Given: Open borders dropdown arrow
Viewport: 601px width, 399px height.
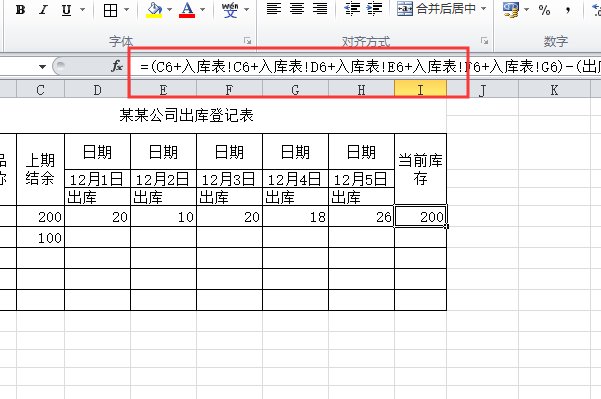Looking at the screenshot, I should coord(126,10).
